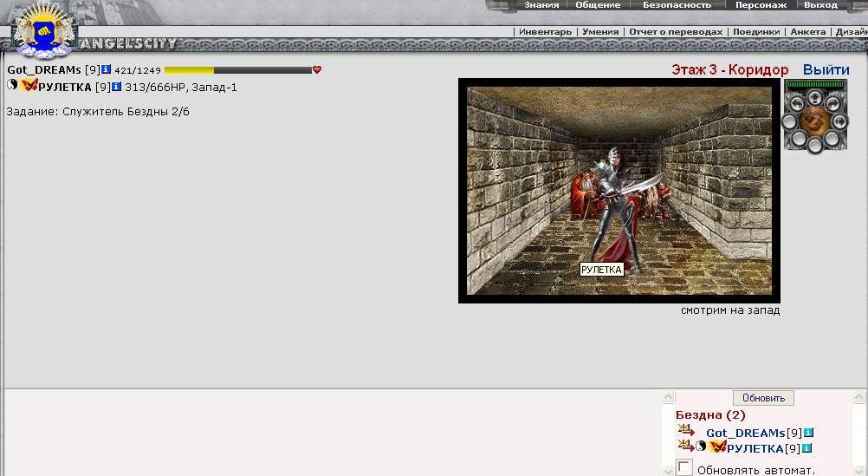Click private message arrow beside РУЛЕТКА in list

(x=686, y=445)
